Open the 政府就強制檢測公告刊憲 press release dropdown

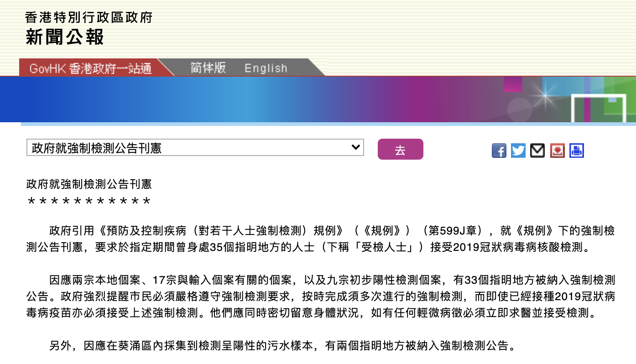195,148
